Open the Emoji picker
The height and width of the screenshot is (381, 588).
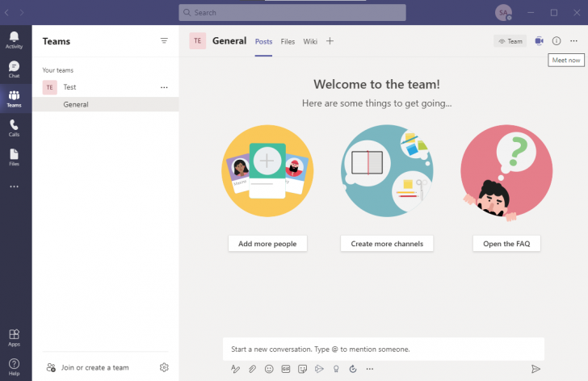269,369
